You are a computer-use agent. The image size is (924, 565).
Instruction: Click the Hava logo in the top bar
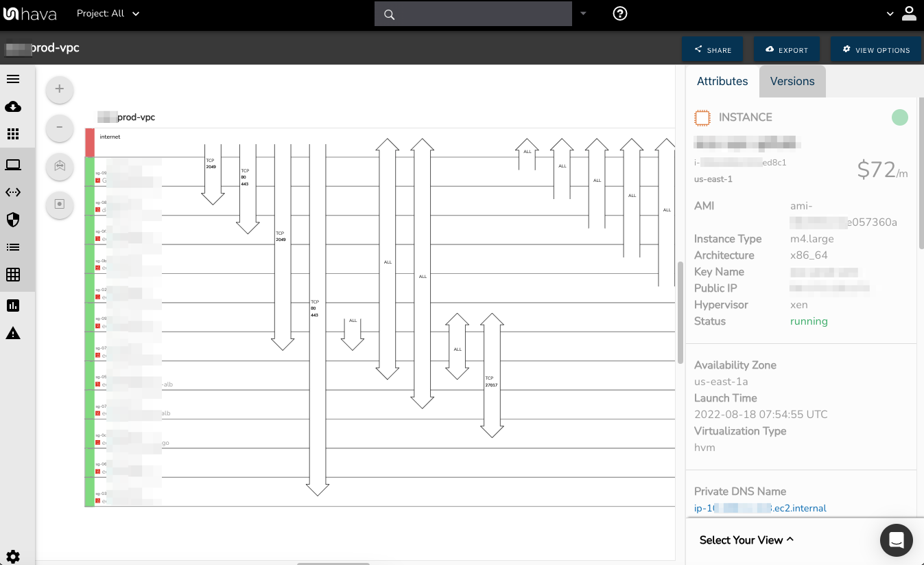30,13
